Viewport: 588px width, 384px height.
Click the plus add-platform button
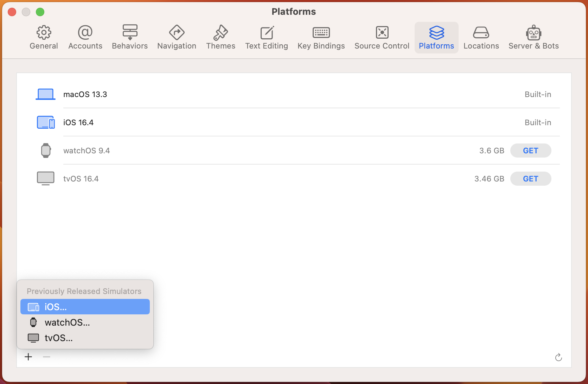(28, 357)
